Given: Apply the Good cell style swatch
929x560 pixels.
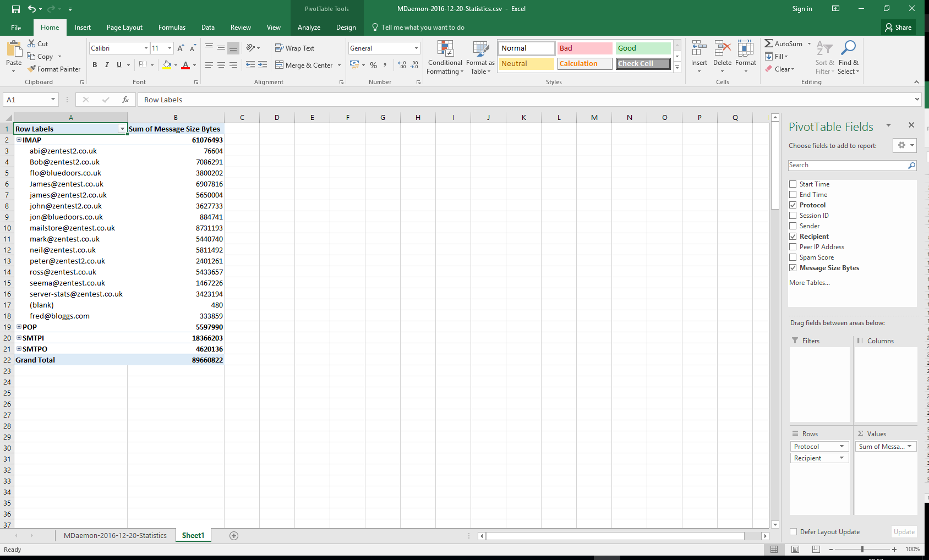Looking at the screenshot, I should (642, 48).
